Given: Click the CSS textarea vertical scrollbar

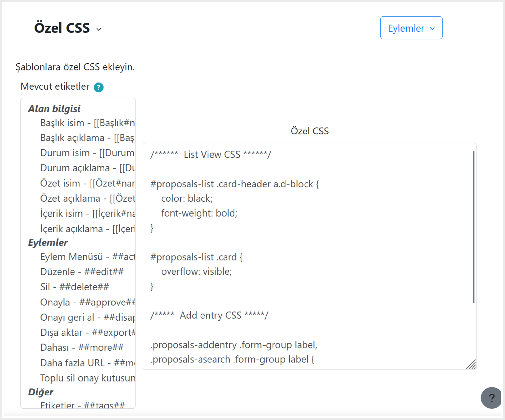Looking at the screenshot, I should tap(473, 227).
